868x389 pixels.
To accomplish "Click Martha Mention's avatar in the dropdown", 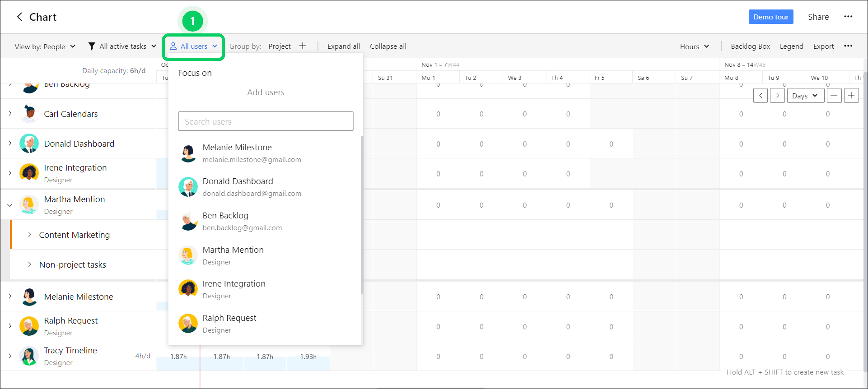I will pos(188,255).
